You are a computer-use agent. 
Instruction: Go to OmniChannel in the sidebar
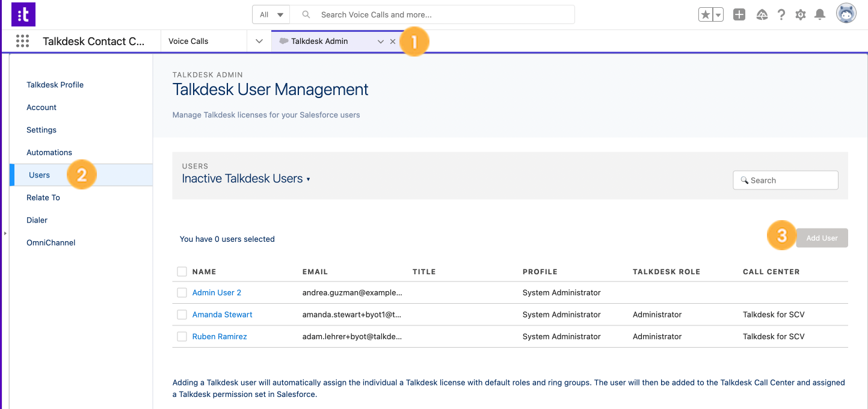pyautogui.click(x=51, y=242)
